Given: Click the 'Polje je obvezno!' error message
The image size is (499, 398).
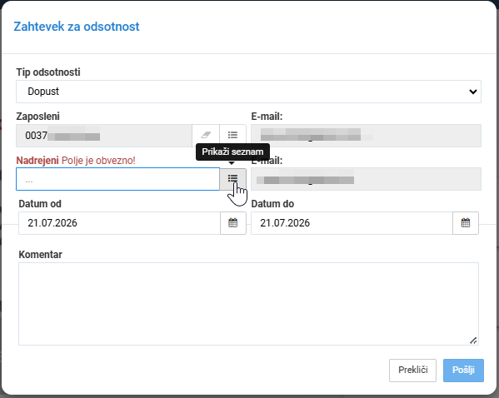Looking at the screenshot, I should click(x=98, y=160).
